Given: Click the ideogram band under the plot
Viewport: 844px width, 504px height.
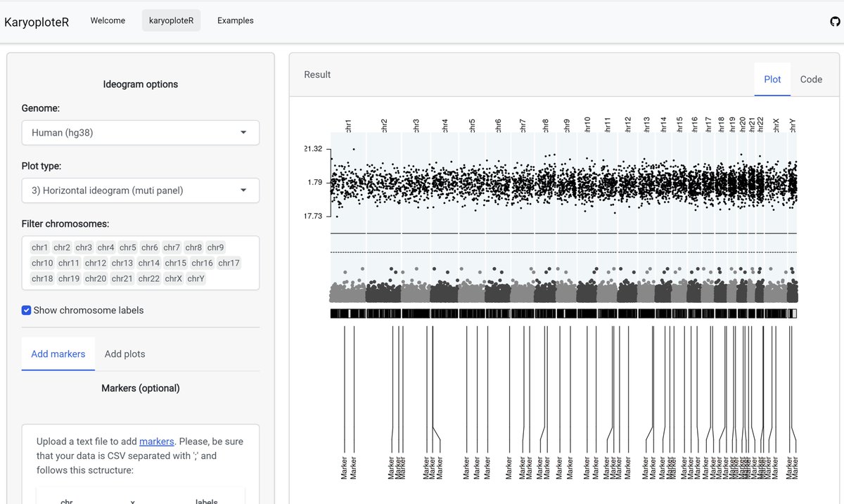Looking at the screenshot, I should pyautogui.click(x=563, y=314).
